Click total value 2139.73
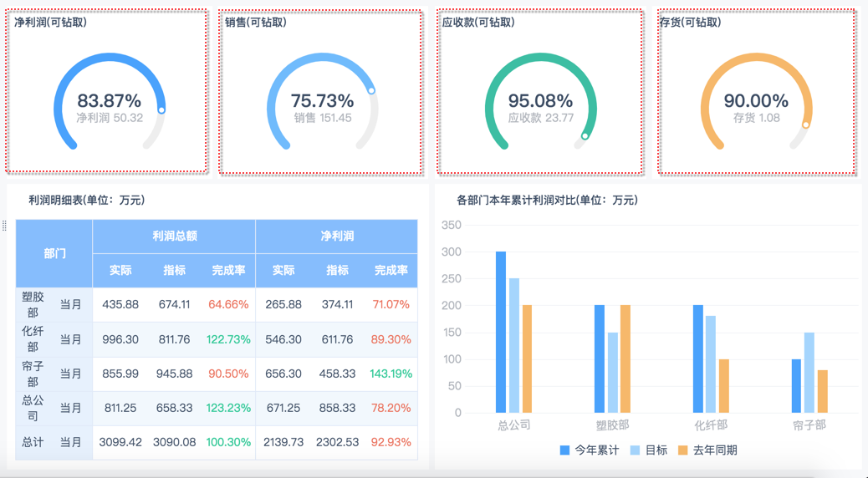The image size is (868, 478). (x=283, y=442)
